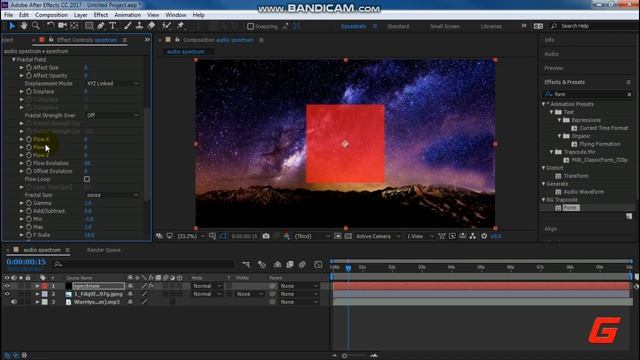The width and height of the screenshot is (640, 360).
Task: Check the Flow Loop checkbox
Action: (87, 179)
